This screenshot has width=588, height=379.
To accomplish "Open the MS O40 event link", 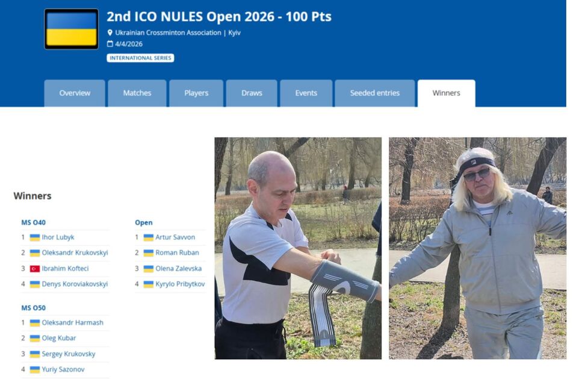I will point(33,222).
